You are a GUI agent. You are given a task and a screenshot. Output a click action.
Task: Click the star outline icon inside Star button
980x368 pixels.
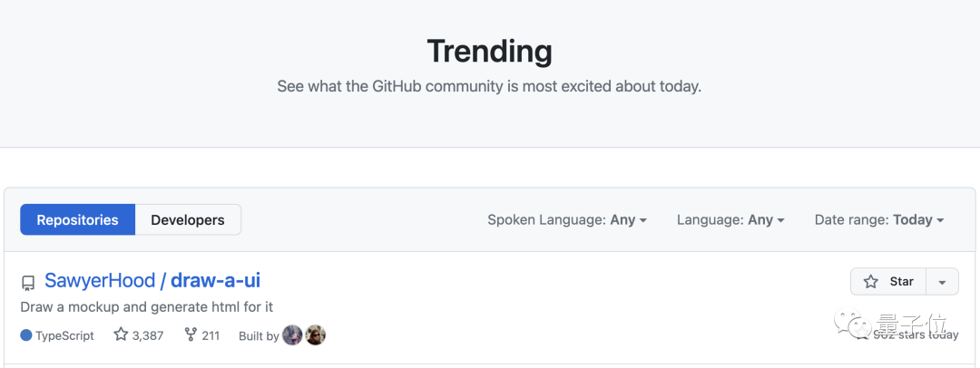point(870,282)
